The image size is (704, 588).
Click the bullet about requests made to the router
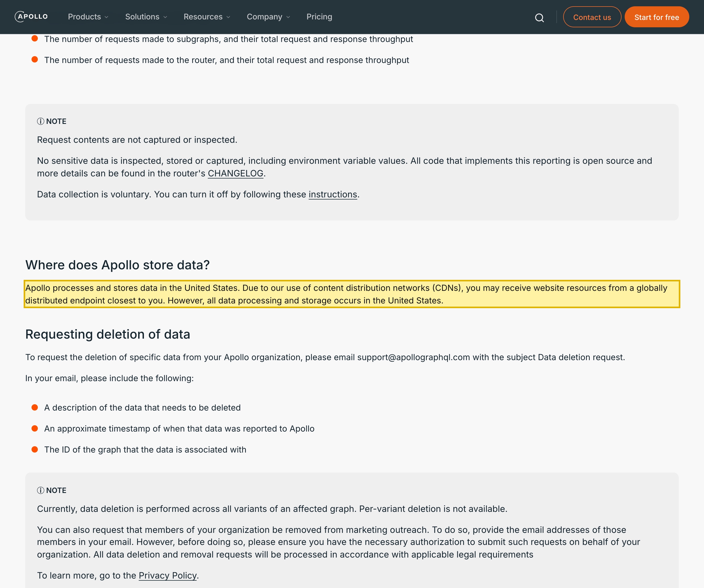[227, 60]
